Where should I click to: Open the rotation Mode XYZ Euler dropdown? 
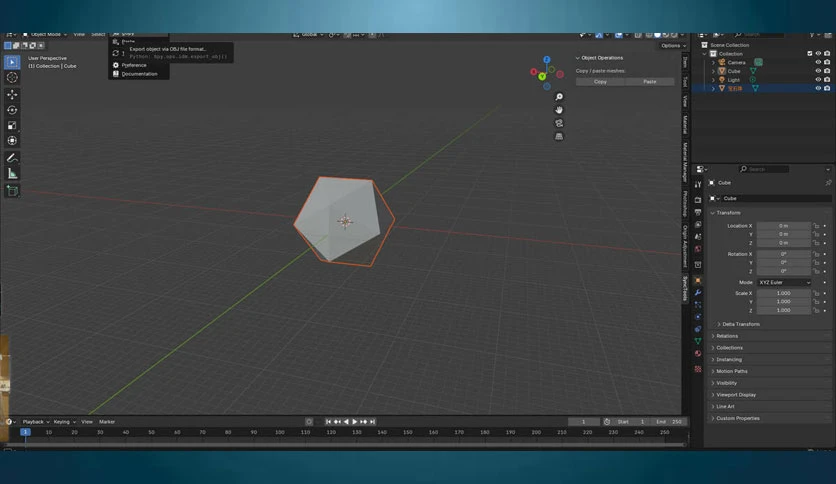(x=784, y=283)
